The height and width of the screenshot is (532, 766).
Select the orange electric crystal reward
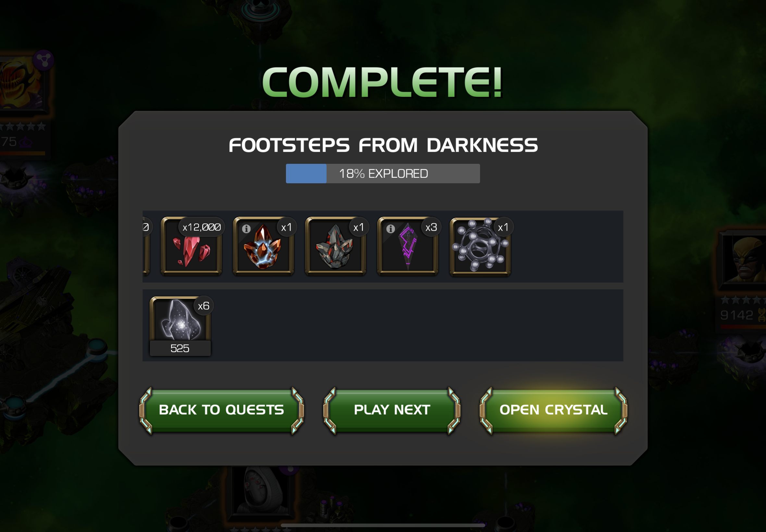pyautogui.click(x=264, y=246)
